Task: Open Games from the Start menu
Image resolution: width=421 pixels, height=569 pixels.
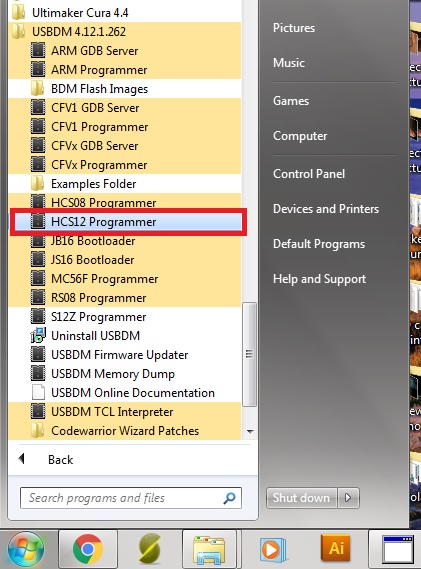Action: point(291,101)
